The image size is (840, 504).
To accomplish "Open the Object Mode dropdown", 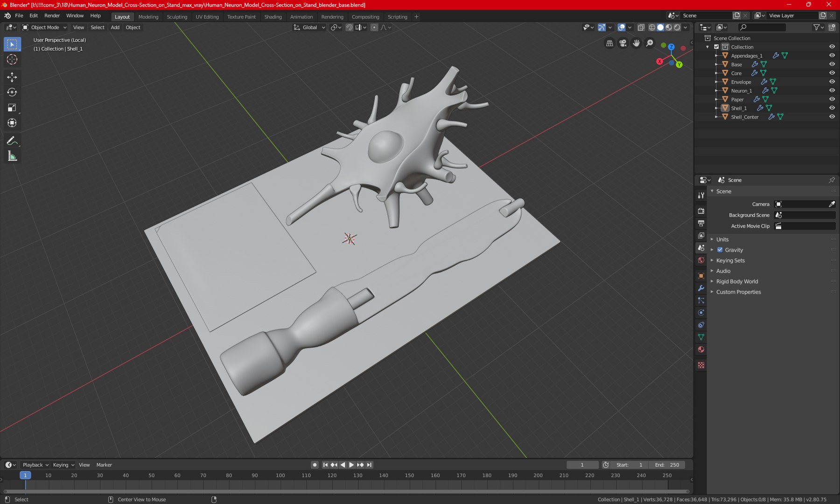I will pyautogui.click(x=45, y=28).
